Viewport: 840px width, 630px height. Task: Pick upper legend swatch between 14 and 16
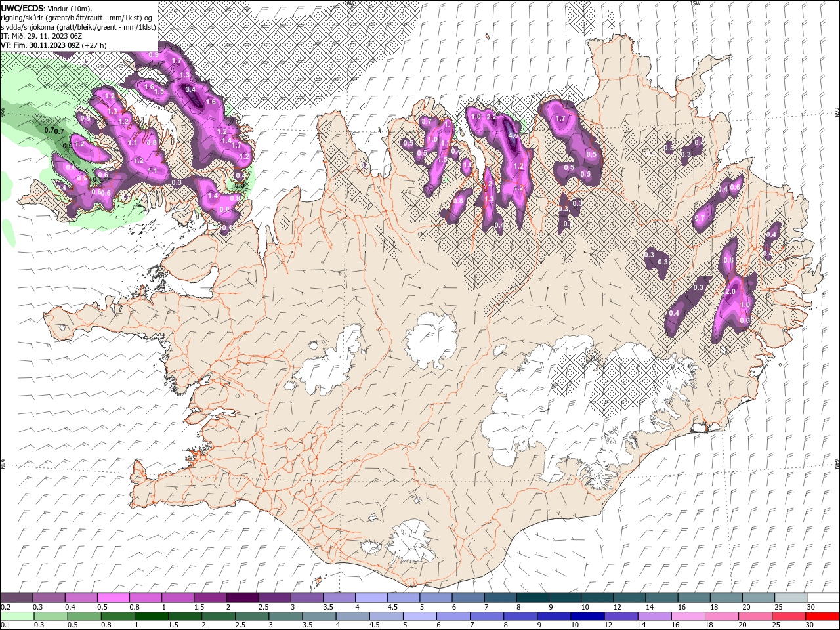(x=661, y=598)
